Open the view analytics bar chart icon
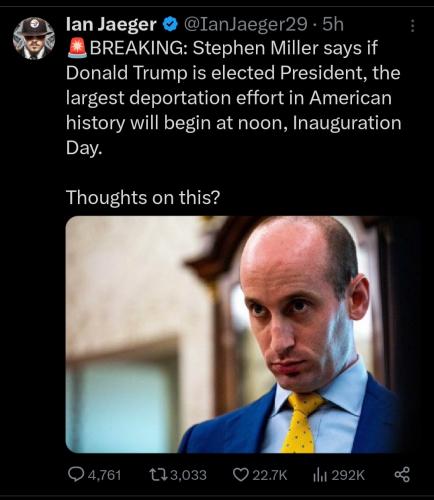Viewport: 434px width, 500px height. tap(319, 475)
